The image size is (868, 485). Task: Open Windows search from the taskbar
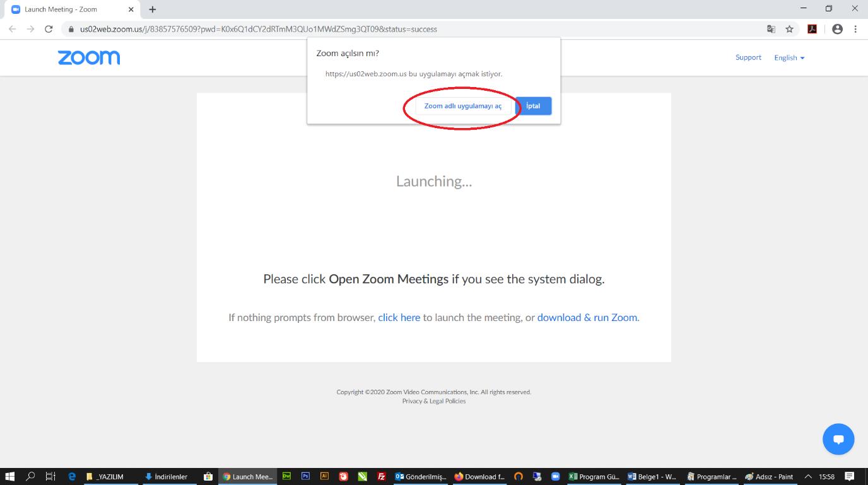(30, 477)
